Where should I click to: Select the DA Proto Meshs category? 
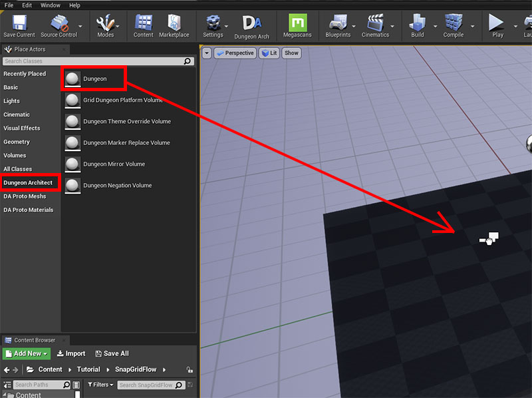coord(25,196)
